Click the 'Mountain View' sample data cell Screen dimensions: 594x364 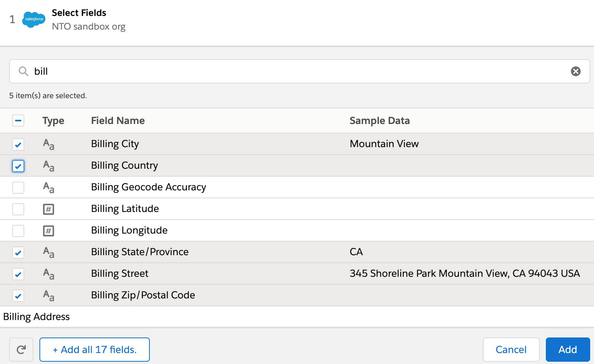point(384,144)
